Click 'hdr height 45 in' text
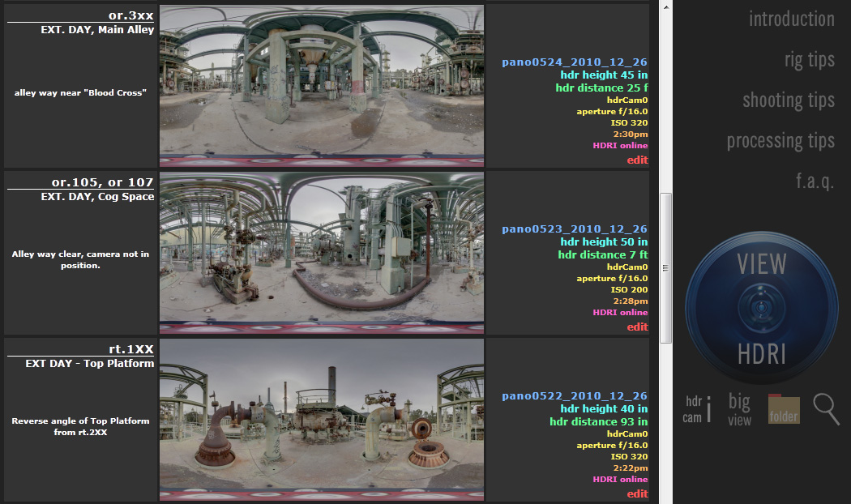Viewport: 851px width, 504px height. pos(604,75)
